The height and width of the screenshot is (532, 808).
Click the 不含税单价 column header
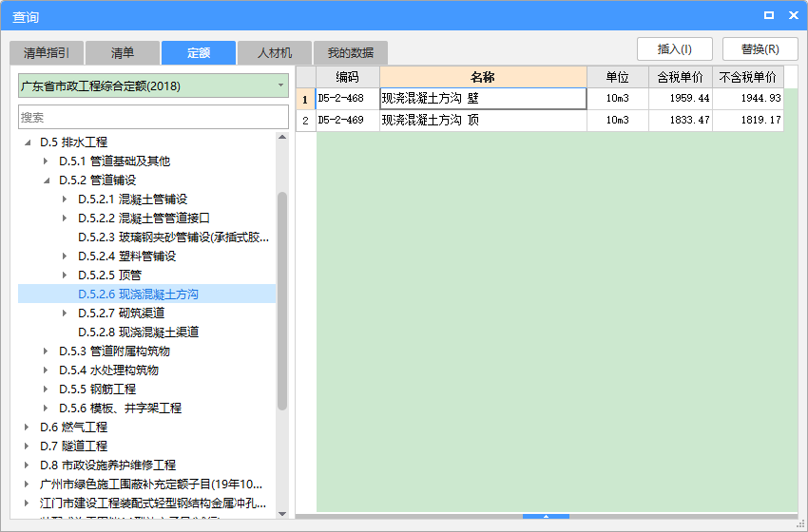pyautogui.click(x=748, y=77)
